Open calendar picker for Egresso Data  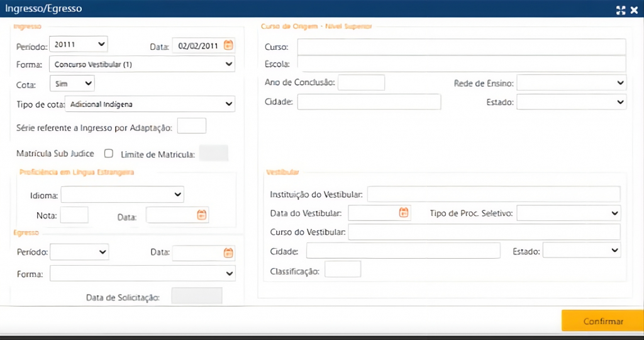(x=229, y=252)
